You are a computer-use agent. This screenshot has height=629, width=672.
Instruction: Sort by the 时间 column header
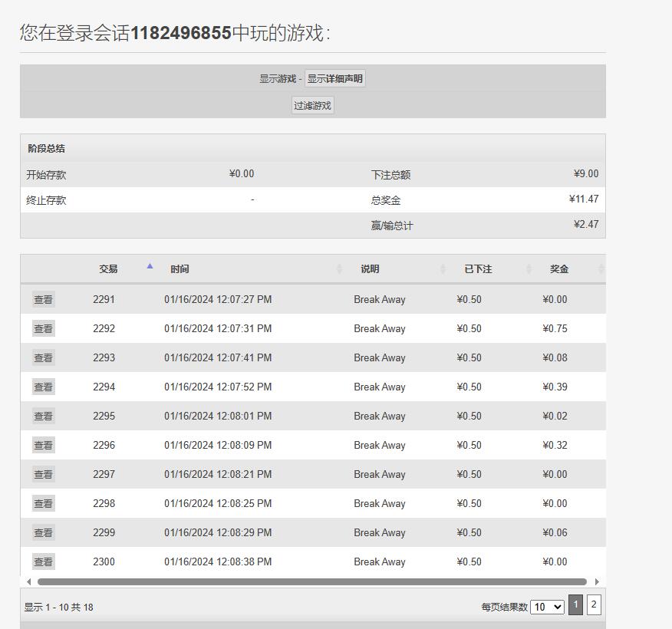pos(180,269)
